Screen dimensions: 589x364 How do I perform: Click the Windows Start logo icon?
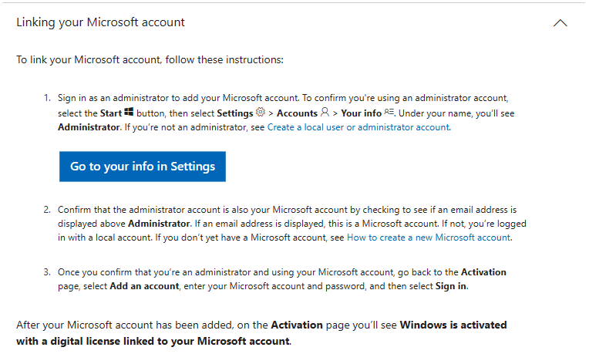coord(129,112)
